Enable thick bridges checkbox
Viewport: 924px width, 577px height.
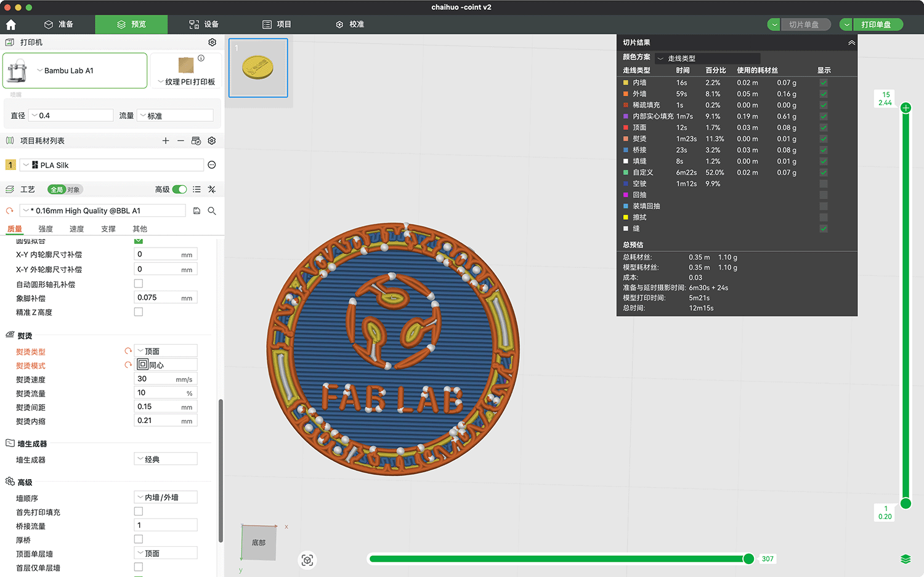pyautogui.click(x=139, y=539)
